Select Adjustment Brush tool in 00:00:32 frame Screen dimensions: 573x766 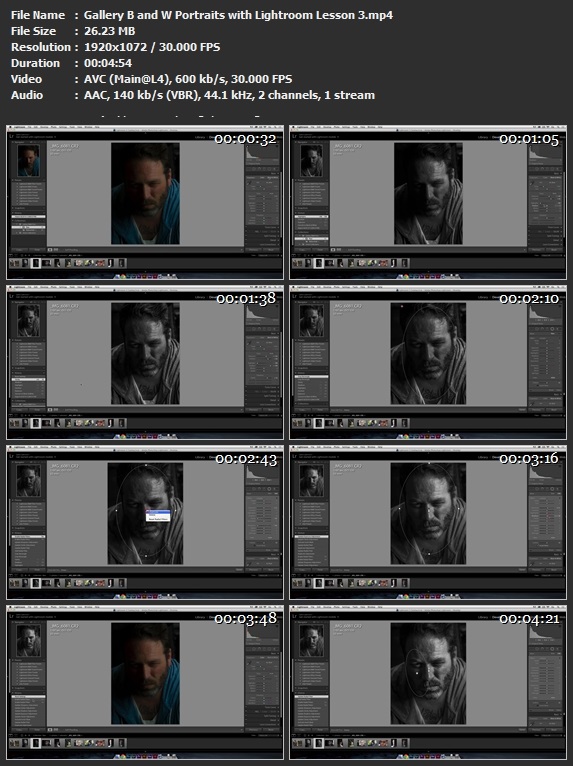click(x=275, y=169)
